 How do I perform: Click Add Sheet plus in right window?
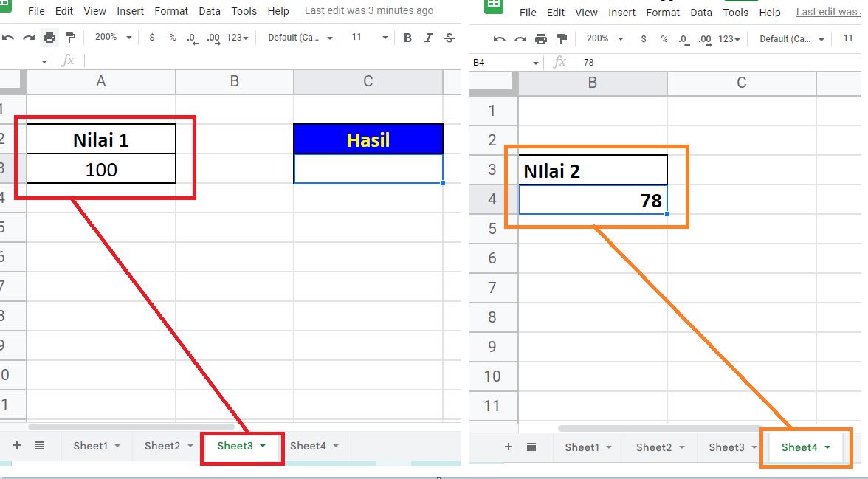508,447
